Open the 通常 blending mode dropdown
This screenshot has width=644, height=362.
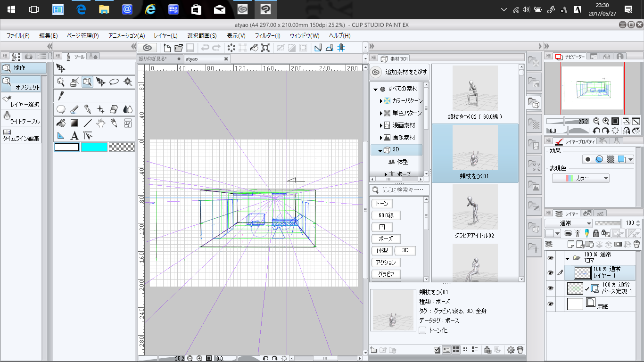pyautogui.click(x=569, y=223)
